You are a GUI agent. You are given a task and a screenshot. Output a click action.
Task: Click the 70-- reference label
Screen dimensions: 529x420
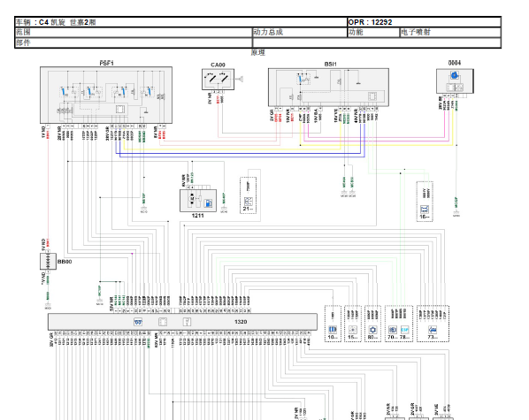tap(393, 337)
